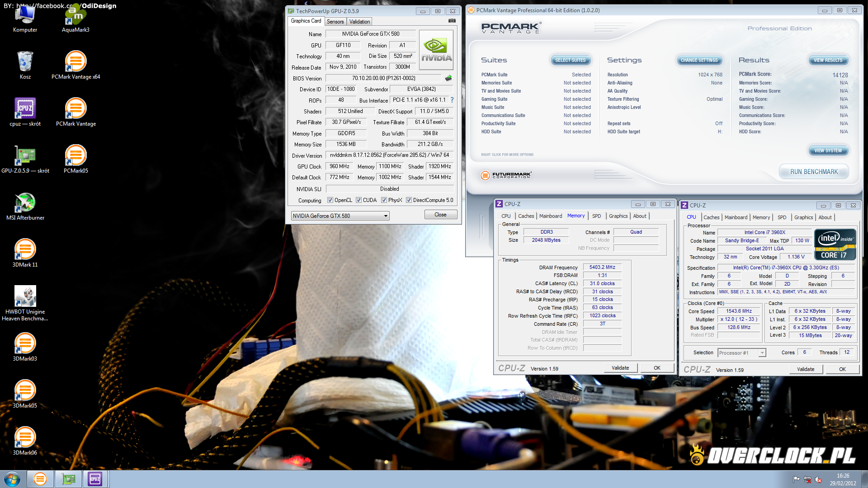Open MSI Afterburner desktop icon
The width and height of the screenshot is (868, 488).
click(25, 206)
